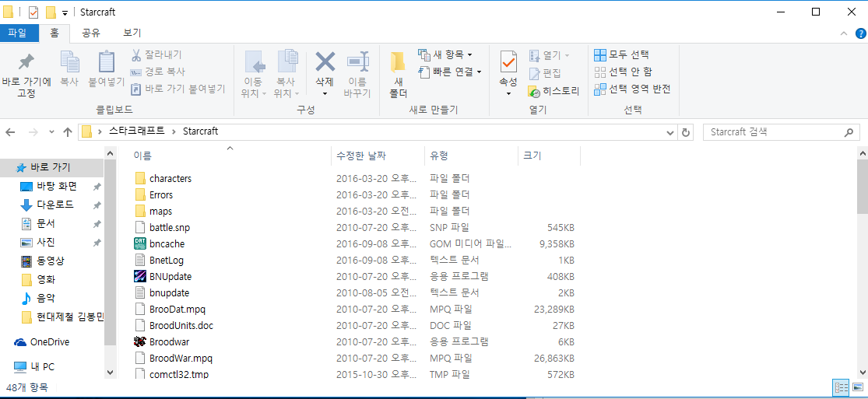
Task: Click Invert selection (선택 영역 반전)
Action: pyautogui.click(x=632, y=89)
